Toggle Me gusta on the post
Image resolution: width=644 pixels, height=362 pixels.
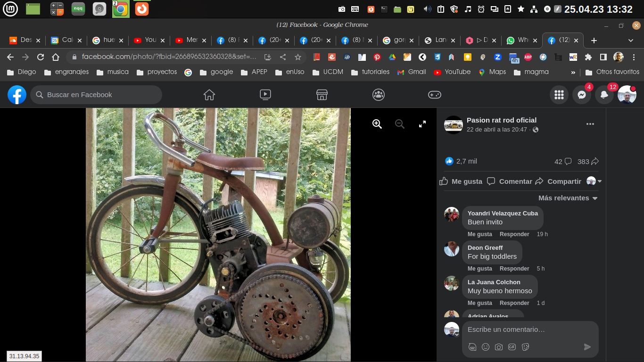(x=461, y=181)
